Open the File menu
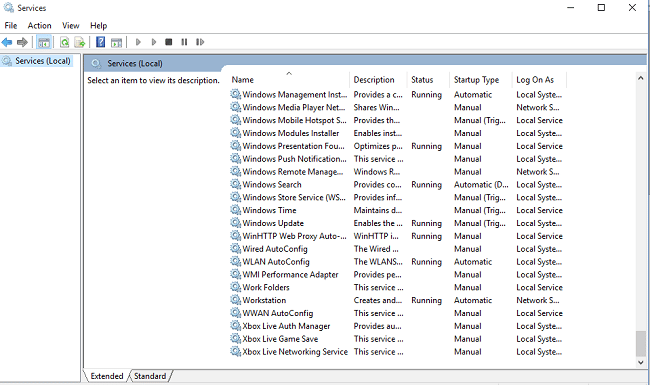This screenshot has height=385, width=650. [11, 26]
